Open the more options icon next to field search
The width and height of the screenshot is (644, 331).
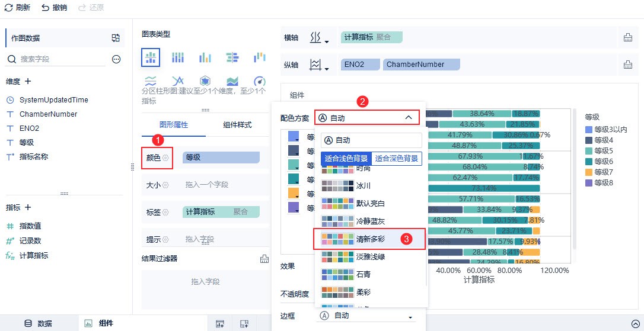pos(116,59)
